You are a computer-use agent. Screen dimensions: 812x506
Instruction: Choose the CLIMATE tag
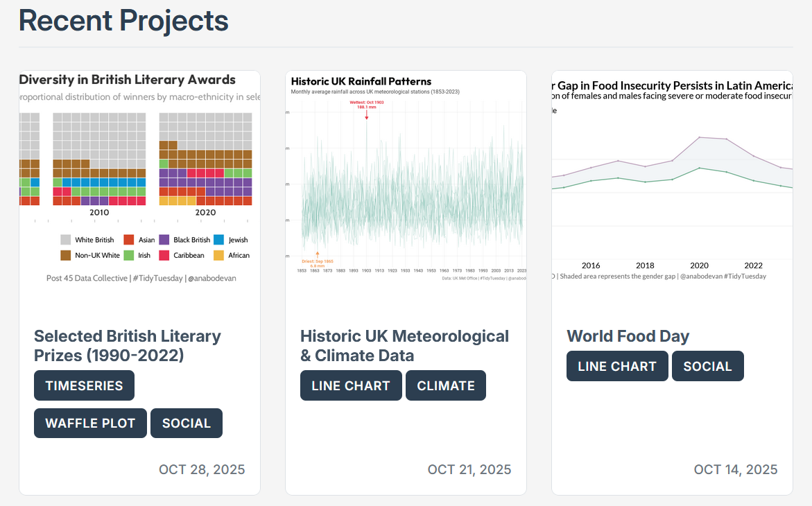(445, 386)
